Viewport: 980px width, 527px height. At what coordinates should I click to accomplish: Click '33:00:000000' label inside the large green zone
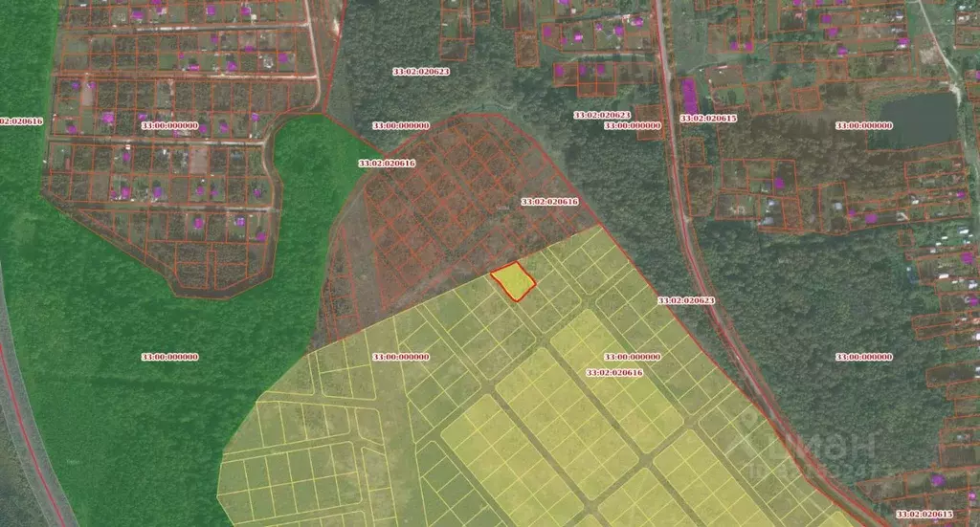click(170, 357)
